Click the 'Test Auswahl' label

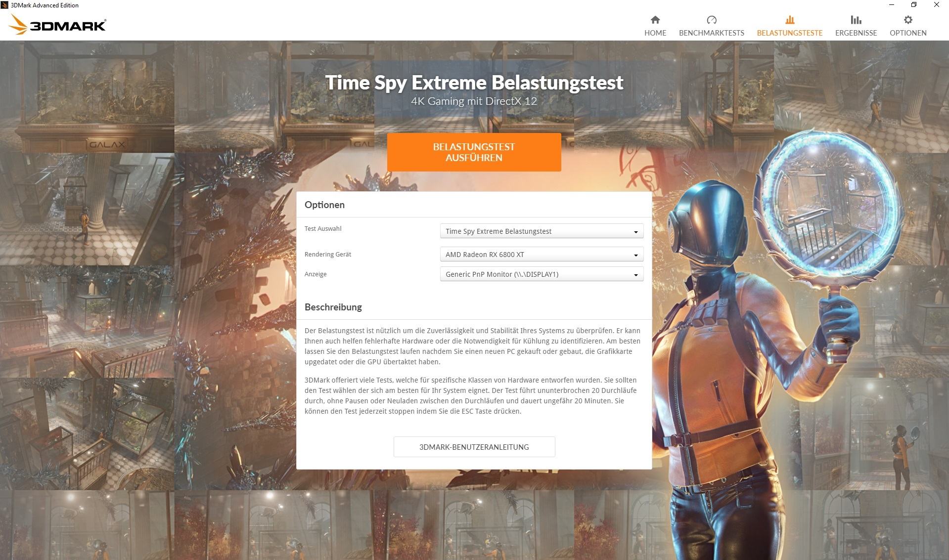tap(323, 228)
